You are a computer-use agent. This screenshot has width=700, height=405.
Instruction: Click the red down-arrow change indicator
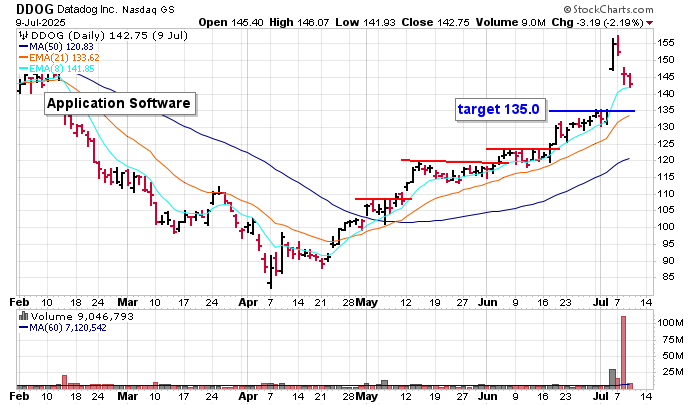pyautogui.click(x=649, y=23)
